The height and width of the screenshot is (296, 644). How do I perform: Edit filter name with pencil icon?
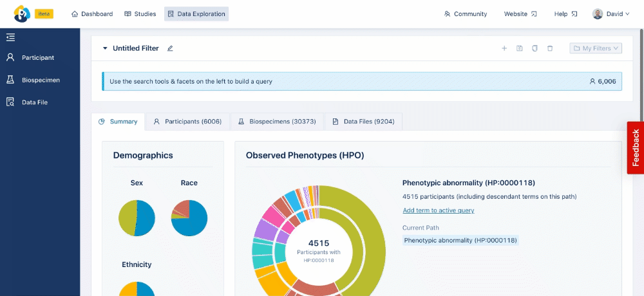coord(170,48)
